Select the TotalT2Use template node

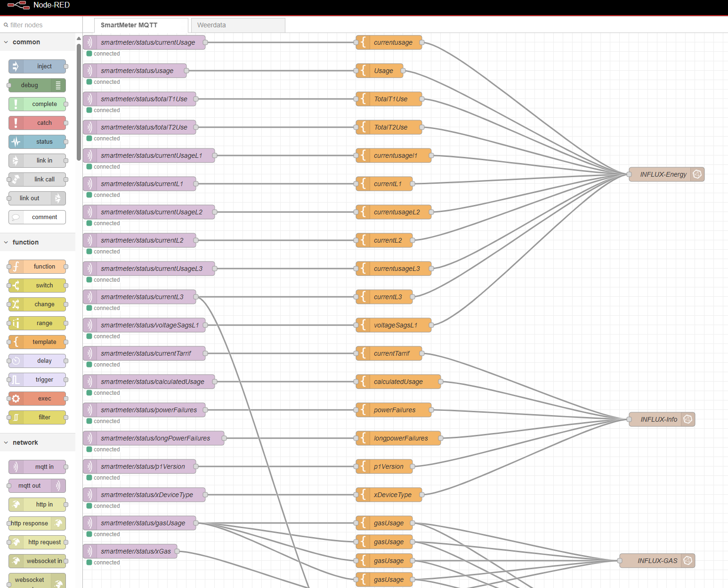(x=389, y=127)
